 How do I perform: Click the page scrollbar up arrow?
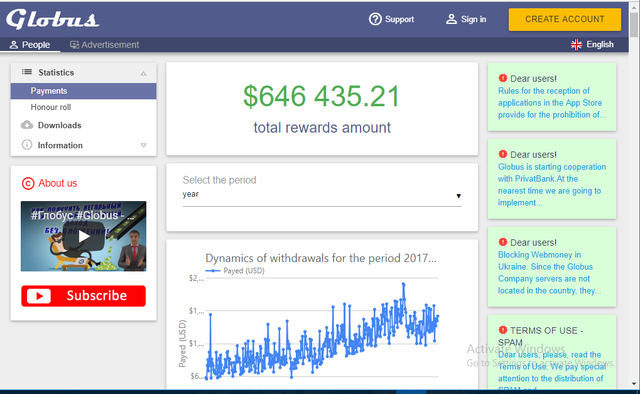click(634, 6)
